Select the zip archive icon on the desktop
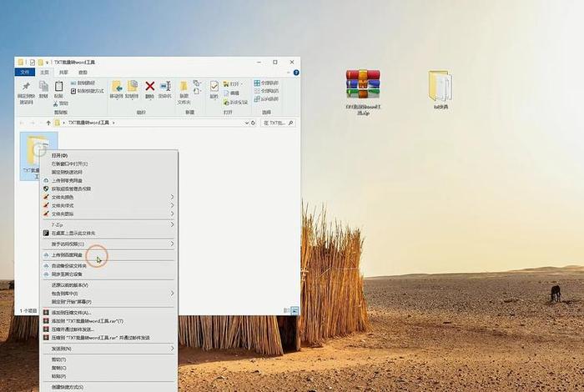This screenshot has width=584, height=392. click(363, 92)
